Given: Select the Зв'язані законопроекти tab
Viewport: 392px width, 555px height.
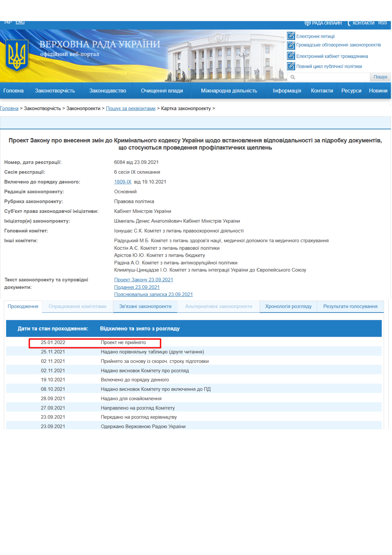Looking at the screenshot, I should pos(145,307).
